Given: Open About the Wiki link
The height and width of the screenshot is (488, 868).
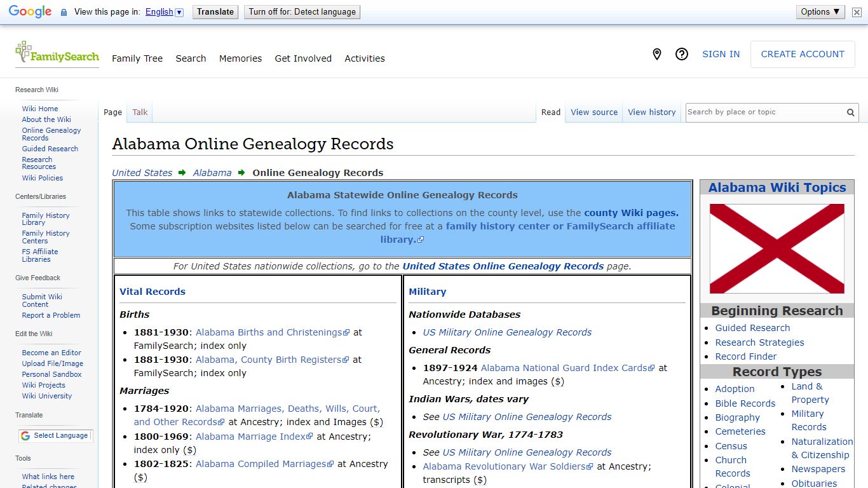Looking at the screenshot, I should pos(46,119).
